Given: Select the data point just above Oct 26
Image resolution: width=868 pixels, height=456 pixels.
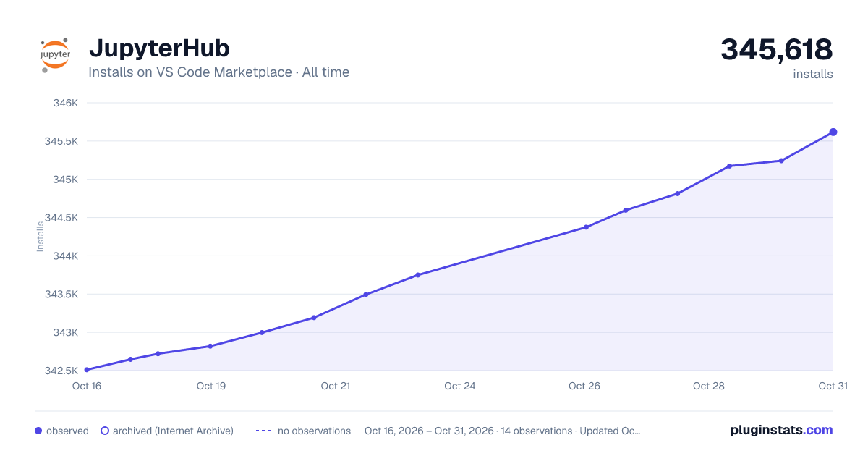Looking at the screenshot, I should [x=586, y=227].
